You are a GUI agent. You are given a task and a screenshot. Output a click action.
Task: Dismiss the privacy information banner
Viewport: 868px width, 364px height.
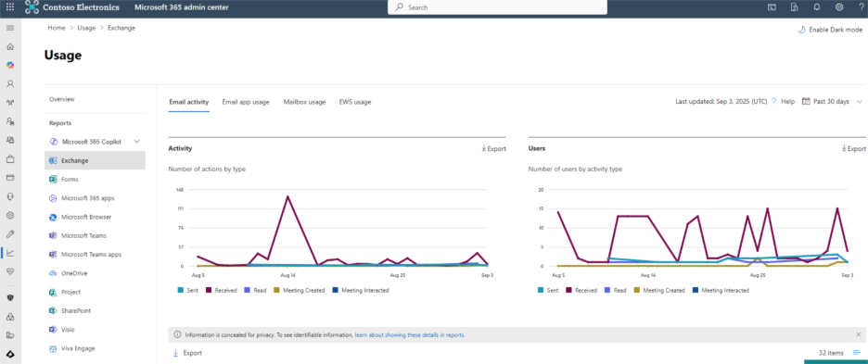859,334
